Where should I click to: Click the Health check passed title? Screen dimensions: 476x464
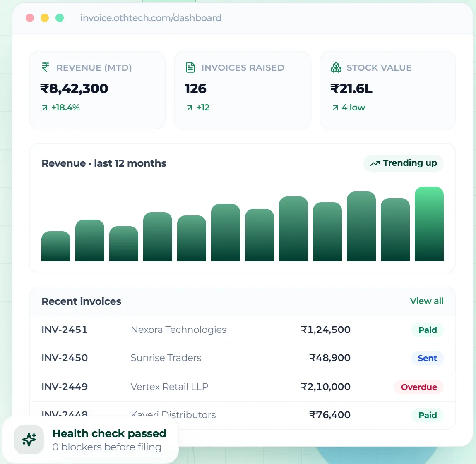point(109,433)
